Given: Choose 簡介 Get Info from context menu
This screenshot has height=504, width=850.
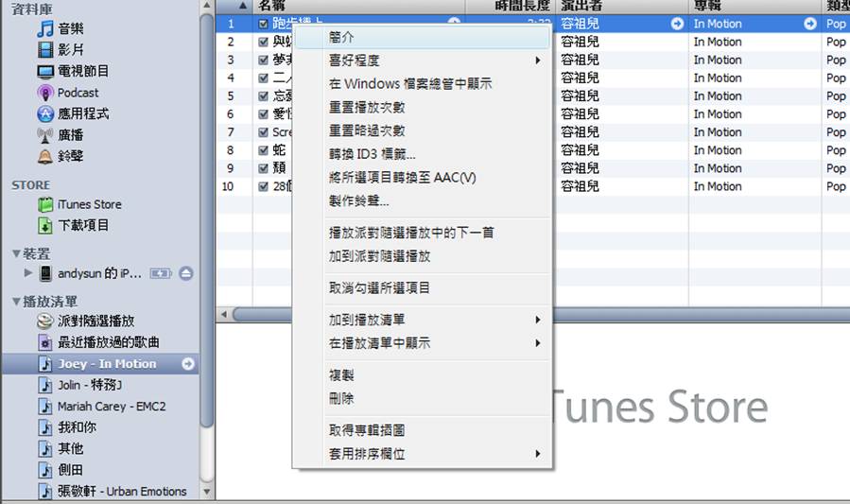Looking at the screenshot, I should pos(423,38).
